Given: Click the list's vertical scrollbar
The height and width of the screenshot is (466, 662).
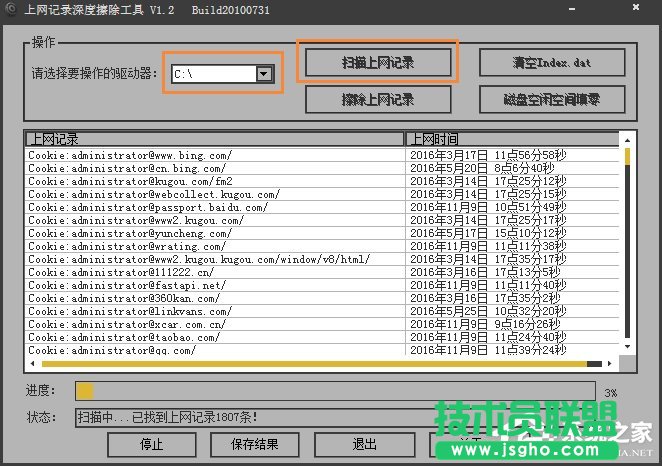Looking at the screenshot, I should tap(627, 250).
